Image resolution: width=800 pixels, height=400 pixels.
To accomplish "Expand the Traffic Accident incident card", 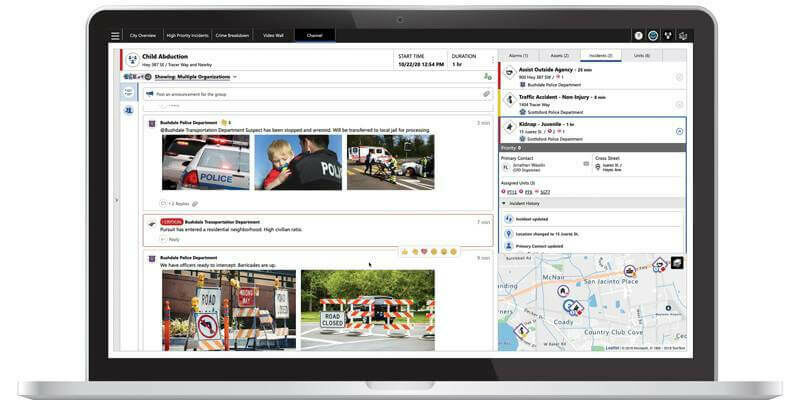I will (679, 104).
